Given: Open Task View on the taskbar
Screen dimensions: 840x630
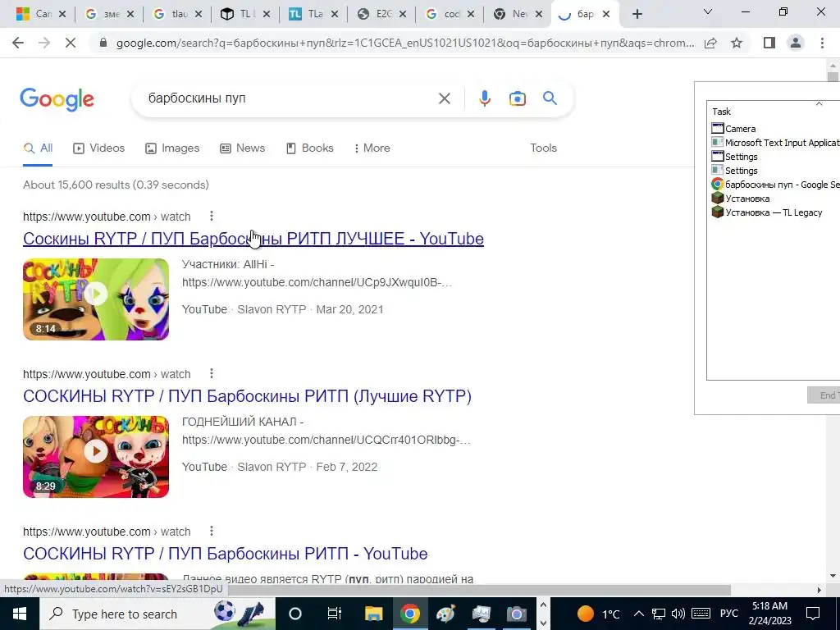Looking at the screenshot, I should click(x=335, y=614).
